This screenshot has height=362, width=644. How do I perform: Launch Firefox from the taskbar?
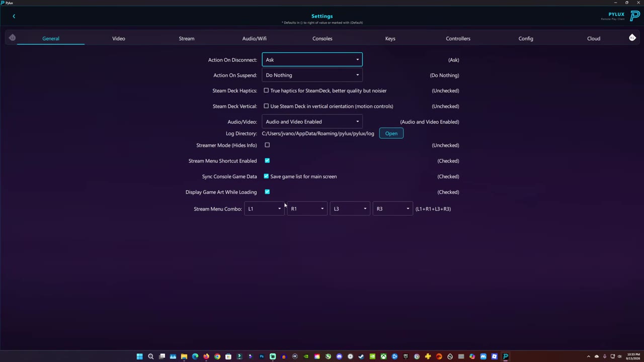pyautogui.click(x=206, y=356)
